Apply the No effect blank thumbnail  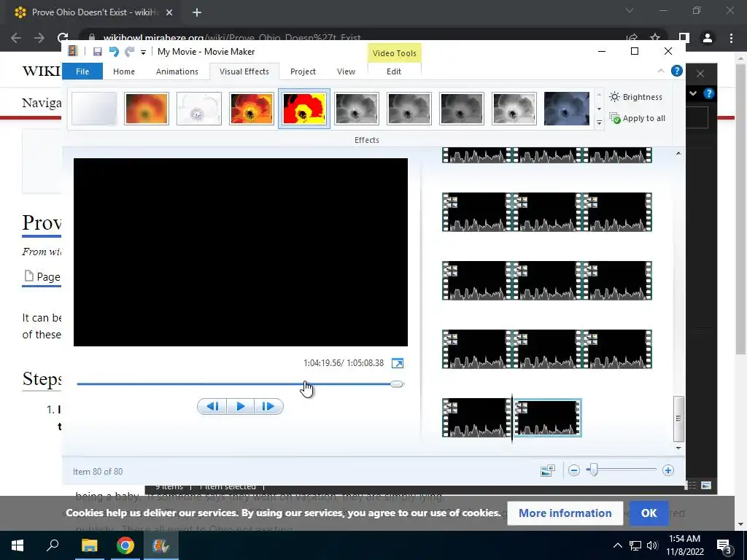94,109
